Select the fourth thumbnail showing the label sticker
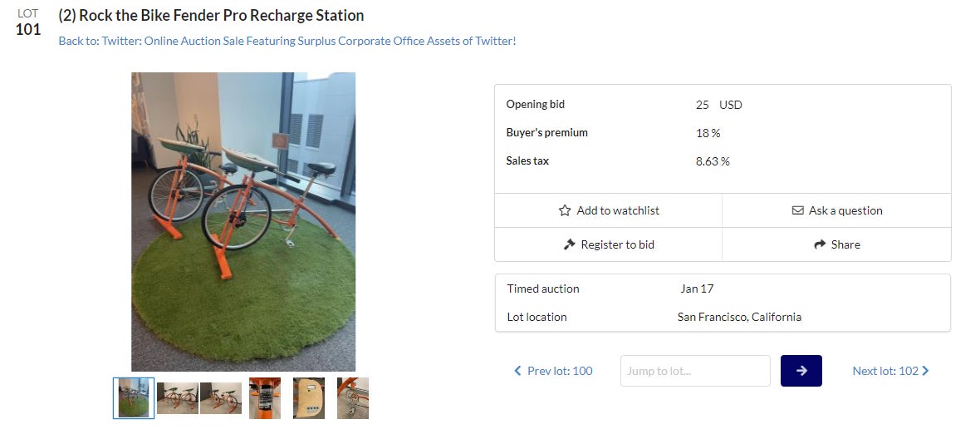This screenshot has height=439, width=980. click(x=265, y=398)
